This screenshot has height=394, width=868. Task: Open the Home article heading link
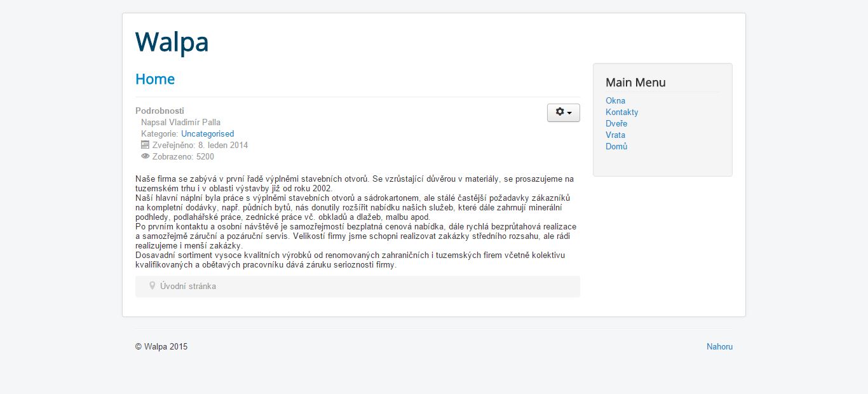(155, 79)
